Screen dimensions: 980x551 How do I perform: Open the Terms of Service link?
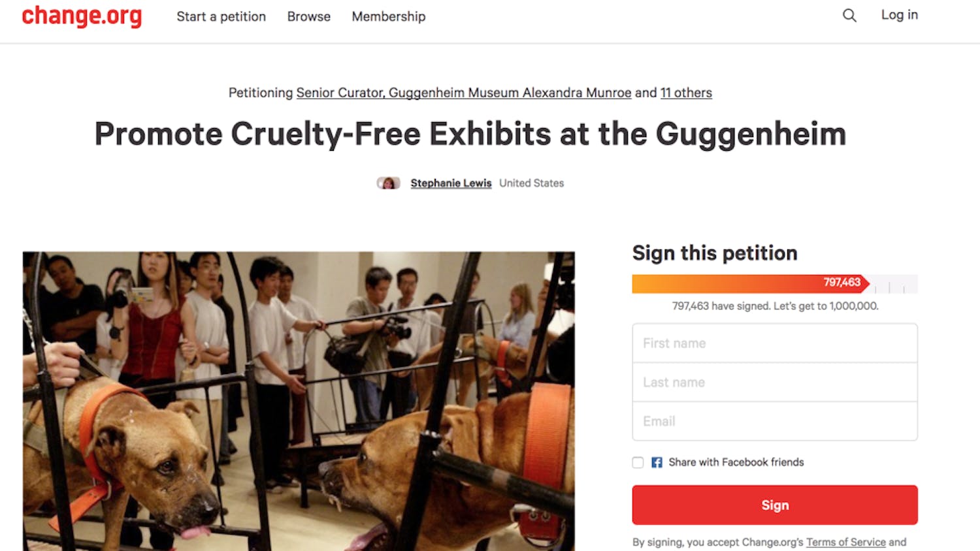[846, 542]
